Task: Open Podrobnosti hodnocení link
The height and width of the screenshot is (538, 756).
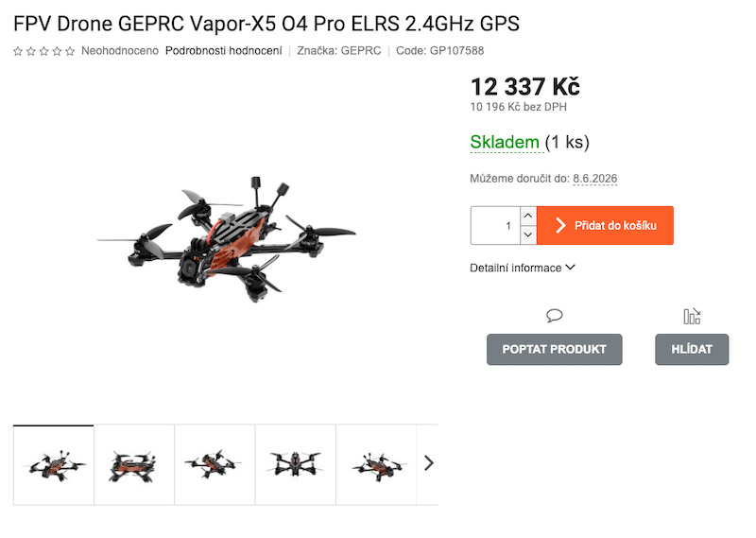Action: point(223,51)
